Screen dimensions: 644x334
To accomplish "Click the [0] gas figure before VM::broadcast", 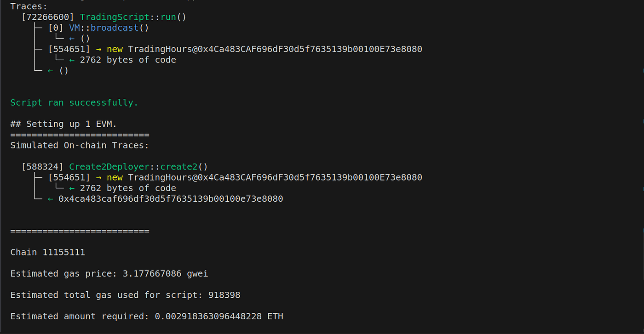I will (x=56, y=28).
